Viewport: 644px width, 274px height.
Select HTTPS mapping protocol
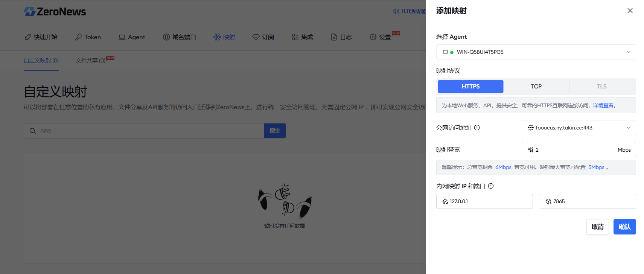470,87
